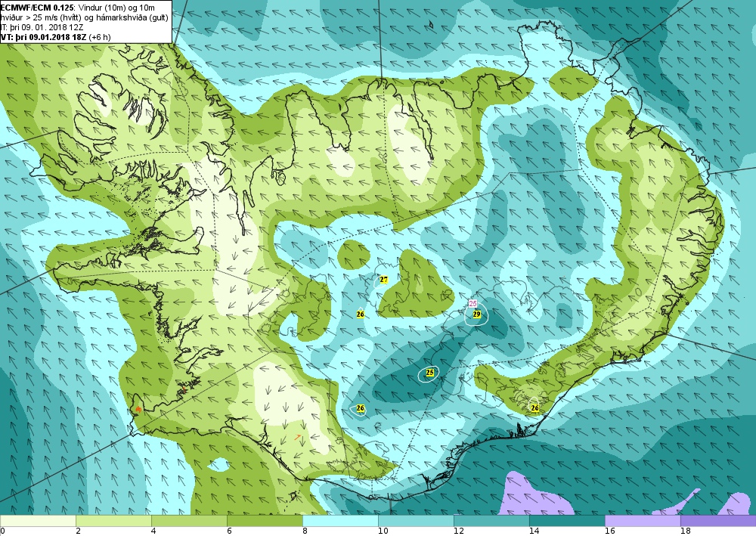
Task: Click the teal 12–14 legend swatch
Action: point(491,521)
